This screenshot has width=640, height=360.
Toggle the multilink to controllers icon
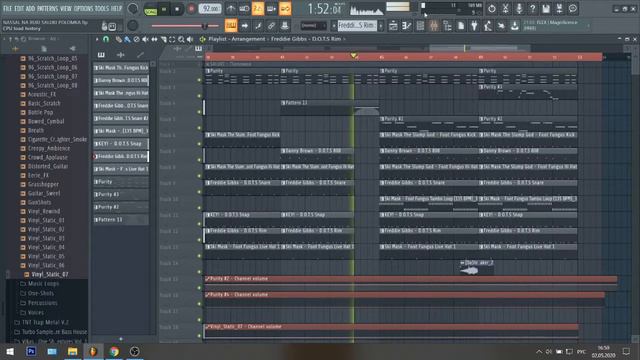coord(271,26)
